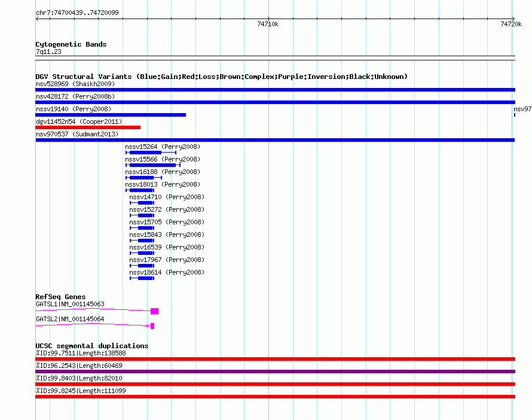Screen dimensions: 532x420
Task: Select the partially shown nsv97 label at right edge
Action: [x=522, y=109]
